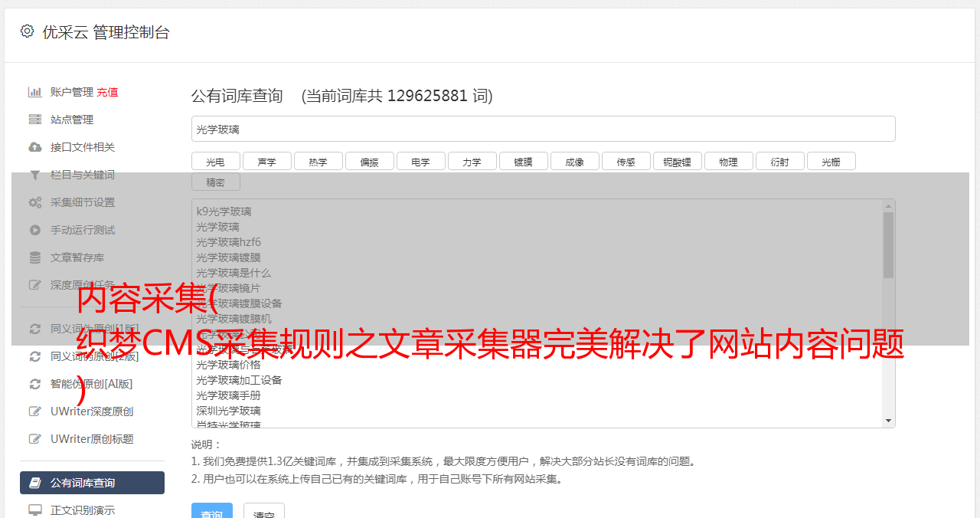Open 智能伪原创[AI版] tool
Screen dimensions: 980x518
(x=92, y=384)
